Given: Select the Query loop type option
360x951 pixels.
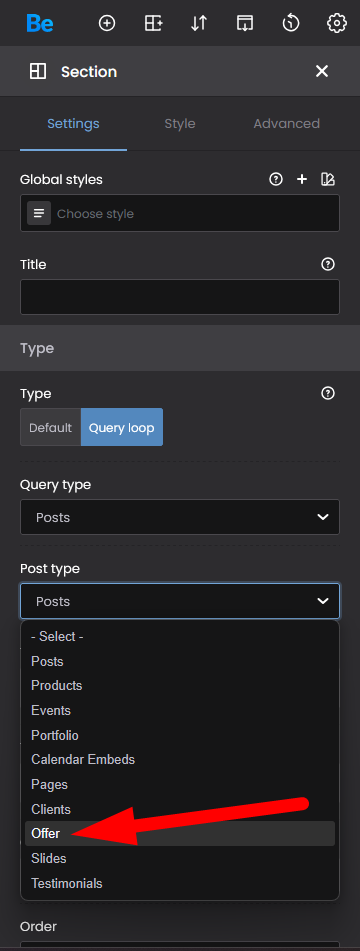Looking at the screenshot, I should (122, 427).
